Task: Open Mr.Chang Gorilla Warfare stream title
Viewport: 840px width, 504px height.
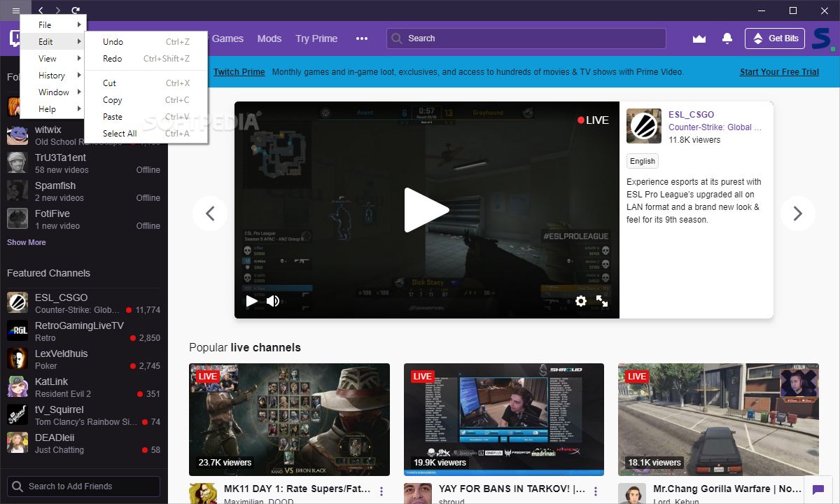Action: [x=727, y=489]
